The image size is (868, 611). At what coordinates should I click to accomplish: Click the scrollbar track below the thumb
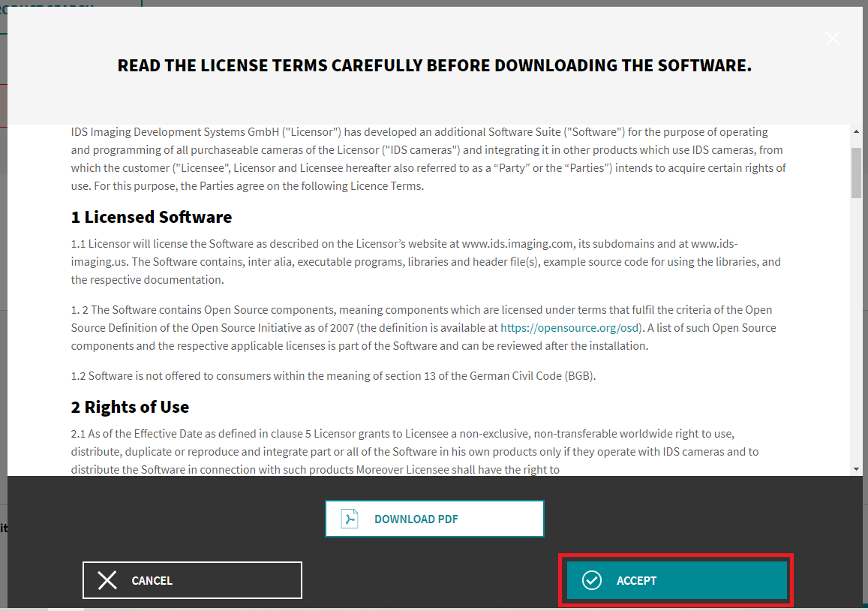click(x=856, y=338)
